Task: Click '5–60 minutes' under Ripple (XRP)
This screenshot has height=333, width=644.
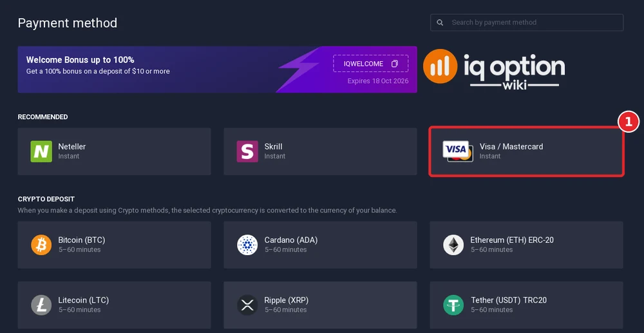Action: click(x=285, y=310)
